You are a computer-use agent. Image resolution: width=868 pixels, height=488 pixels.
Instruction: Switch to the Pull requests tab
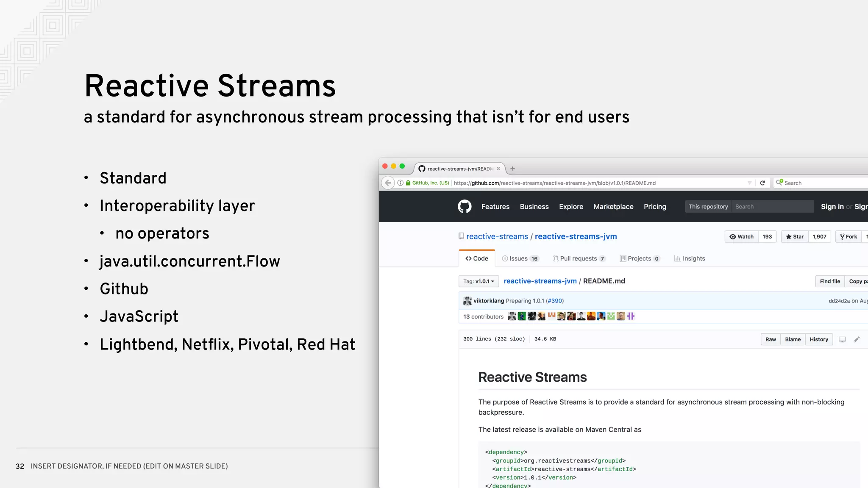point(579,258)
